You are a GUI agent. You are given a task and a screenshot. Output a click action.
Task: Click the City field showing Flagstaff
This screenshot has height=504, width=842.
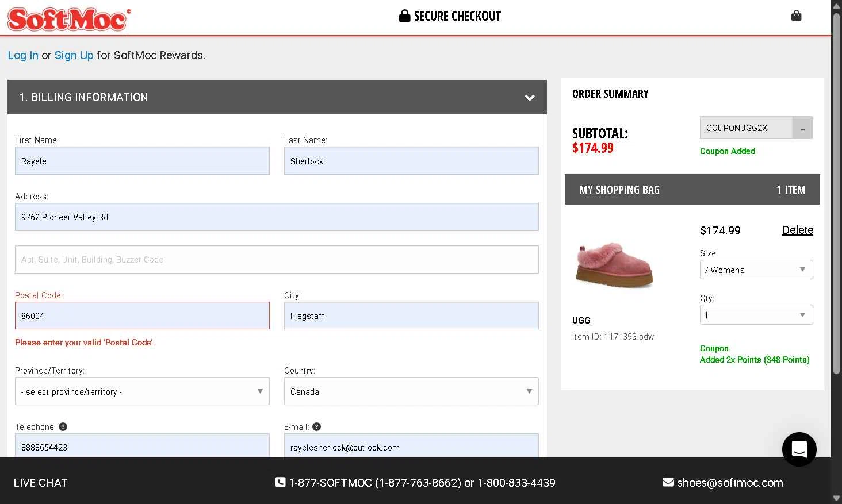click(411, 316)
